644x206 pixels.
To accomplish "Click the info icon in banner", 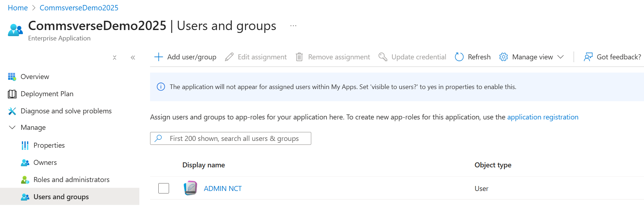I will pyautogui.click(x=161, y=87).
